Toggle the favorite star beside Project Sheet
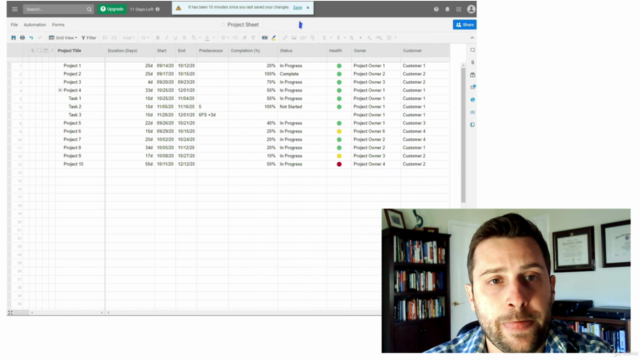This screenshot has width=640, height=360. pos(223,25)
